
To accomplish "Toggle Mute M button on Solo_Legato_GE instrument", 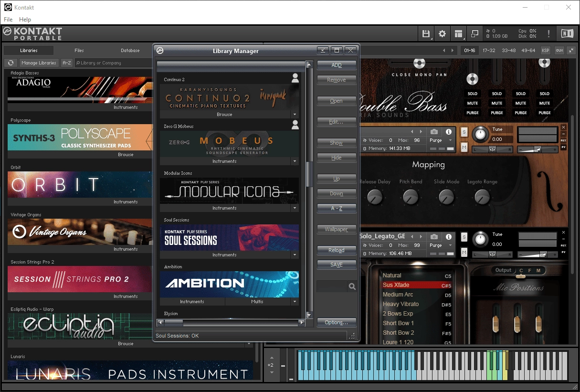I will (464, 252).
